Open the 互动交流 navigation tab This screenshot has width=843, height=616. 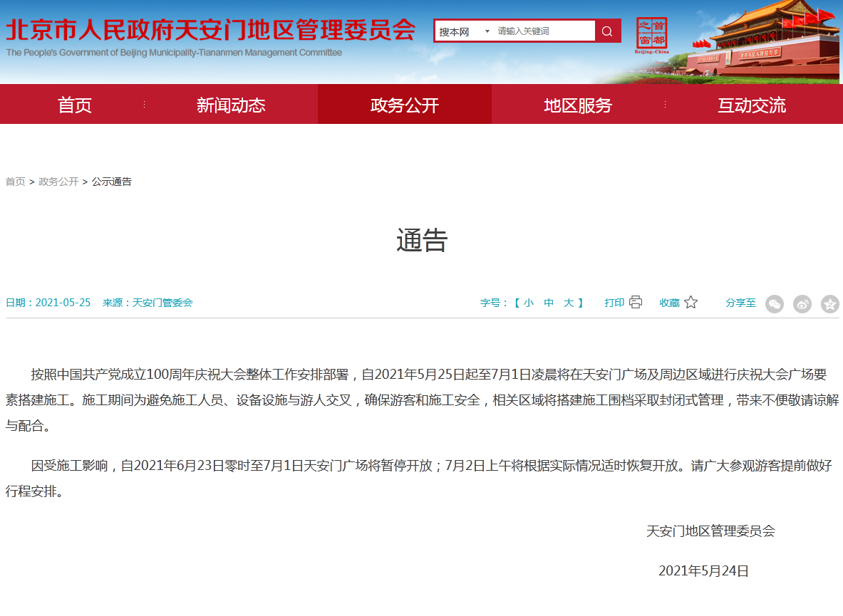[752, 104]
